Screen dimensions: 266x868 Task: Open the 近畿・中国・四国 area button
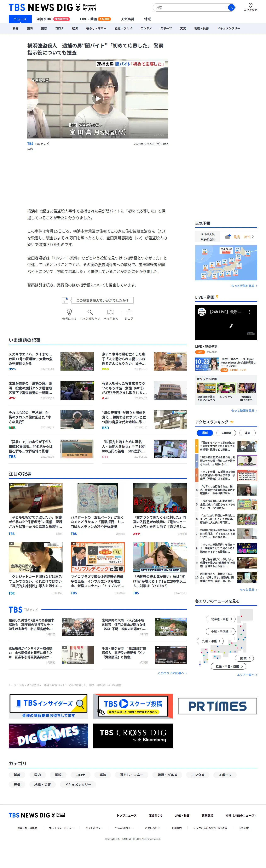[229, 666]
